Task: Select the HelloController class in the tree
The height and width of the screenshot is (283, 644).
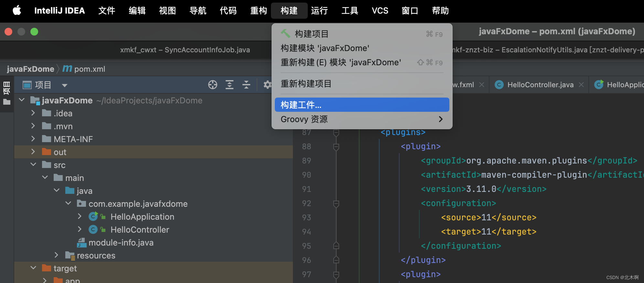Action: click(140, 230)
